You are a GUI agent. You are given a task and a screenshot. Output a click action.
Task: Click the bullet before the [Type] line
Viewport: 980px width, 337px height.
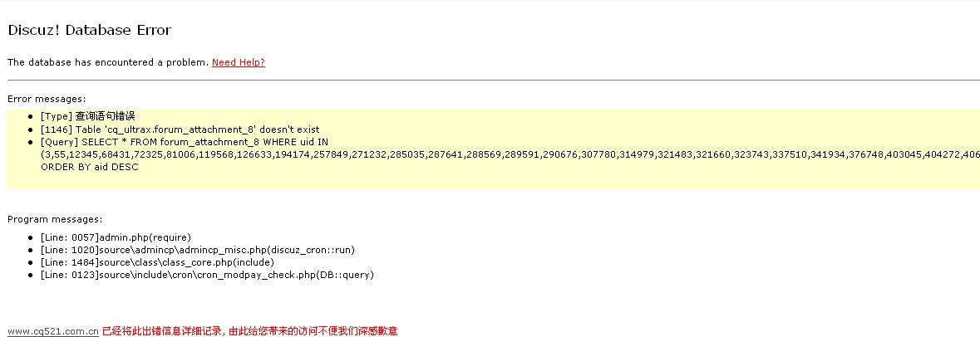[x=31, y=117]
